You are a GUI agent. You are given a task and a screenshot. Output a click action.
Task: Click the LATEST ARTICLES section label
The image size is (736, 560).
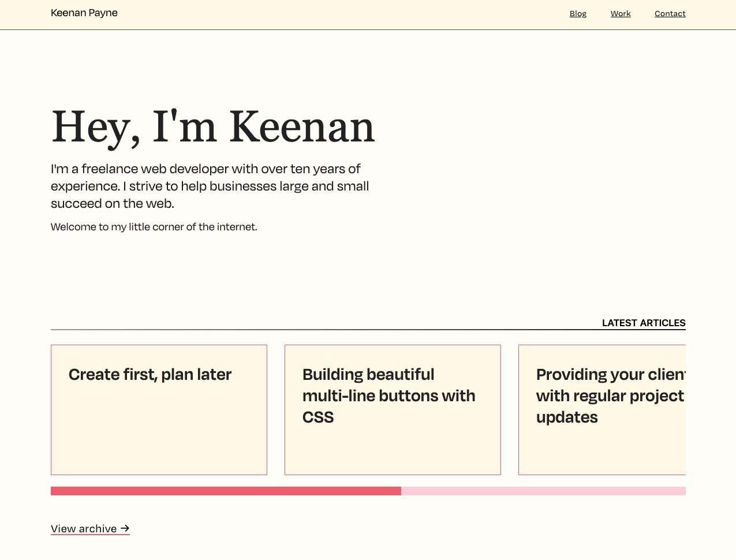point(644,323)
